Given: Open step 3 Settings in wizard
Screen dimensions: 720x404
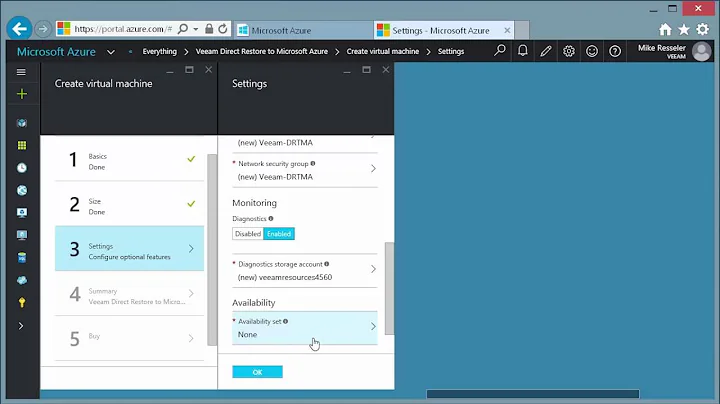Looking at the screenshot, I should 129,248.
